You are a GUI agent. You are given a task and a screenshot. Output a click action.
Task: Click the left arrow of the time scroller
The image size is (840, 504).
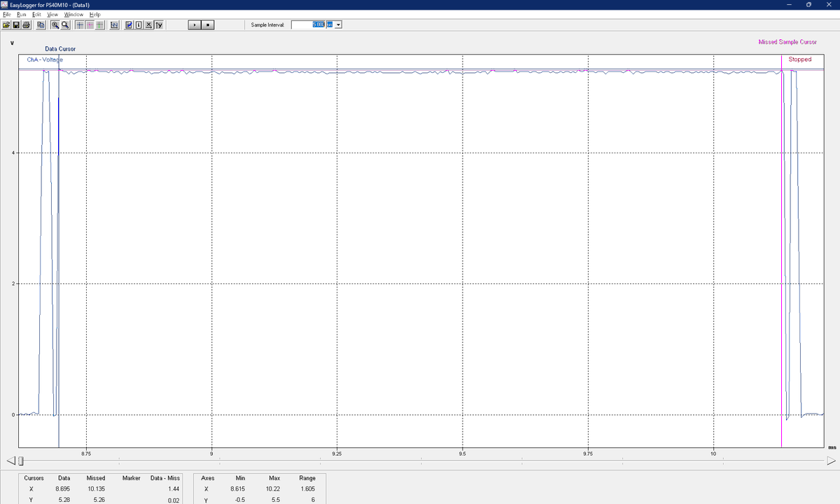(x=10, y=461)
